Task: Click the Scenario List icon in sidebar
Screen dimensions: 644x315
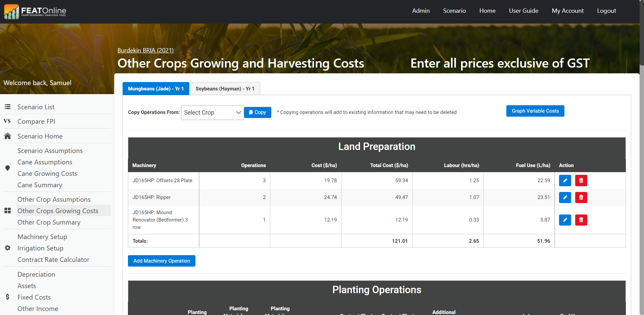Action: [x=7, y=107]
